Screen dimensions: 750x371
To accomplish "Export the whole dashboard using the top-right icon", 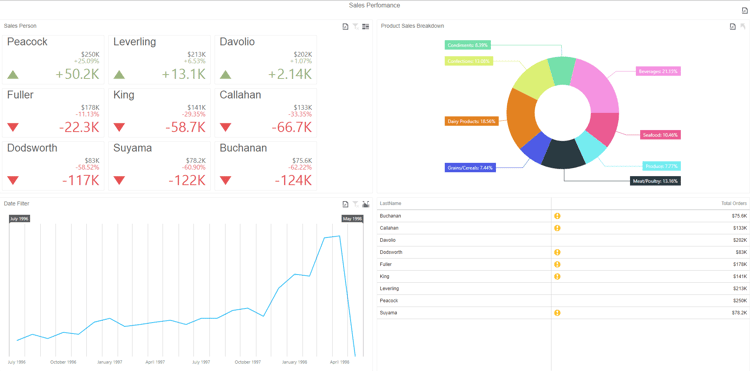I will point(745,11).
